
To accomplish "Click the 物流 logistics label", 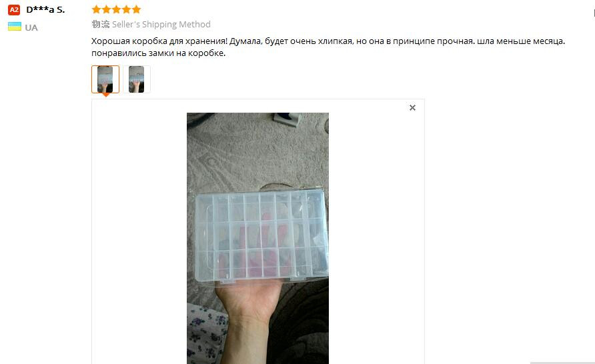I will pos(101,24).
